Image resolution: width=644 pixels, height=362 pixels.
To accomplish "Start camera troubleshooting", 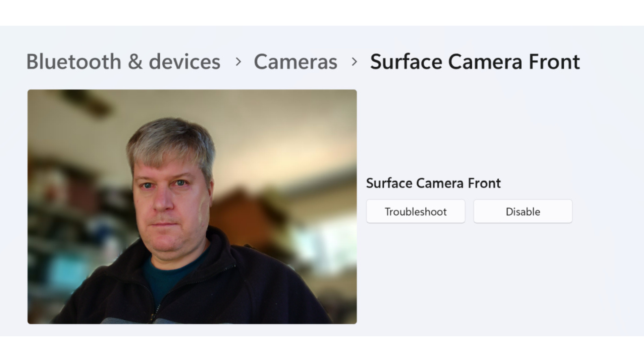I will [415, 212].
